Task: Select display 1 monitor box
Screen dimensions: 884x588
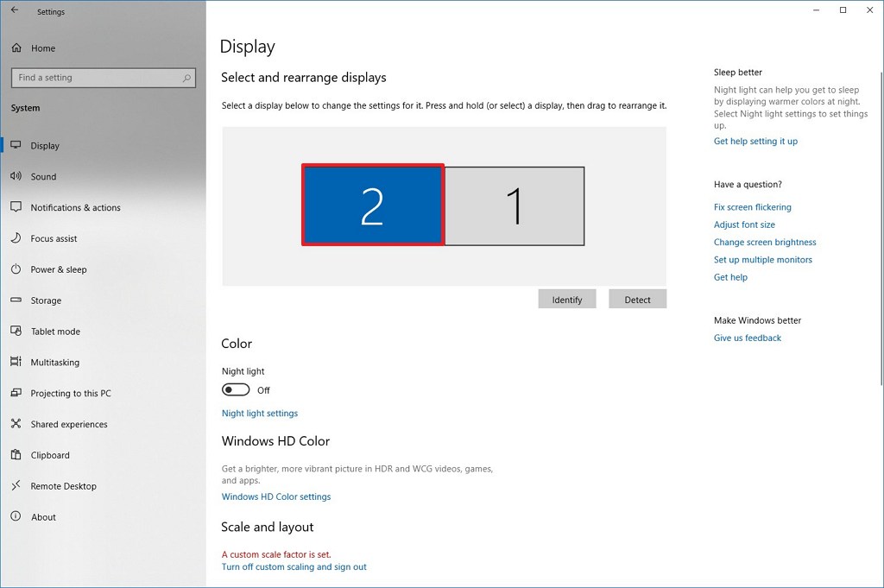Action: 515,205
